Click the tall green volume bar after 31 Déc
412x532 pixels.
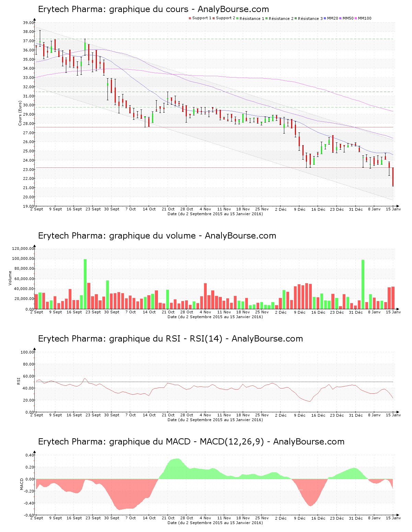pos(363,285)
